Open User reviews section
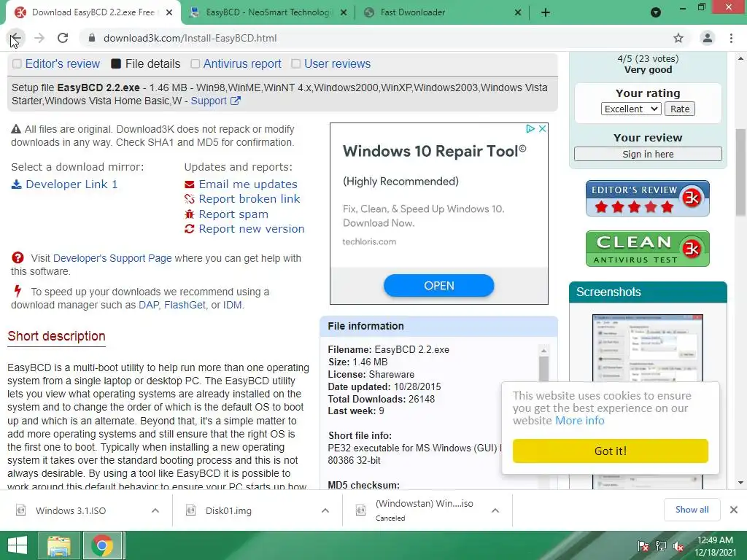Viewport: 747px width, 560px height. (337, 64)
